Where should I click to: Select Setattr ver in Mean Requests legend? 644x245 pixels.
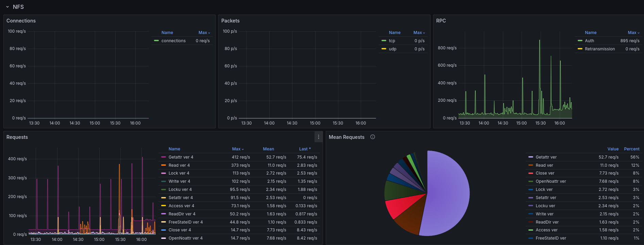click(x=546, y=198)
